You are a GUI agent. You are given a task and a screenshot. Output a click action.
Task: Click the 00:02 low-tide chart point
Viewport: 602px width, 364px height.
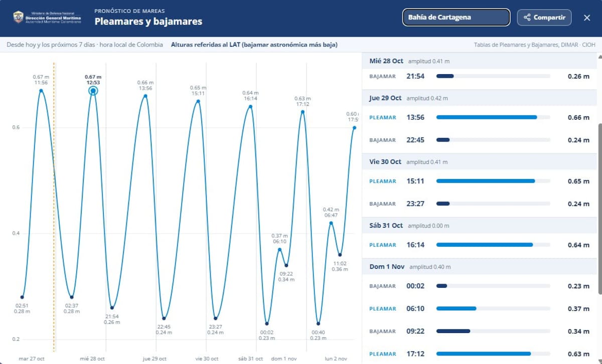click(x=267, y=323)
